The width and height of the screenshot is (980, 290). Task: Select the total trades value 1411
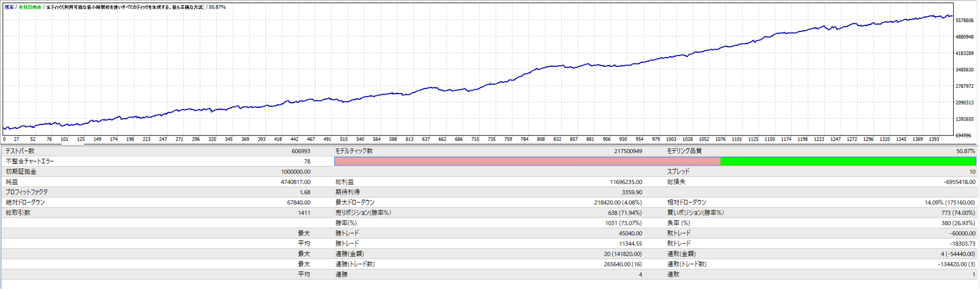[x=304, y=213]
